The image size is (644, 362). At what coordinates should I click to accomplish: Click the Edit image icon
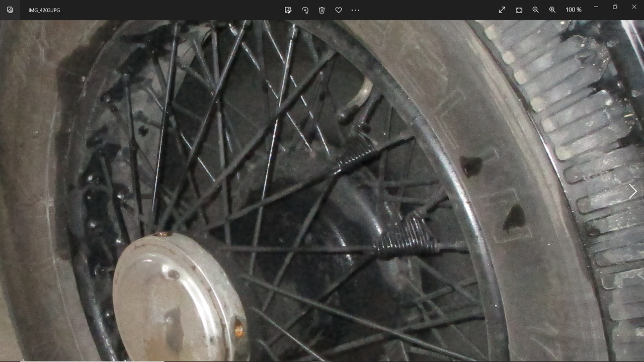point(288,10)
